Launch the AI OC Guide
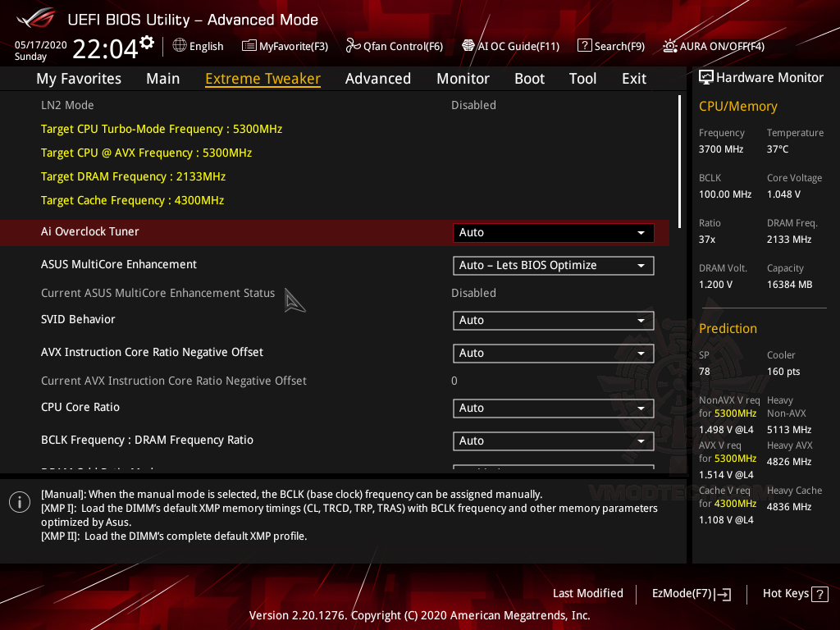 [x=510, y=46]
